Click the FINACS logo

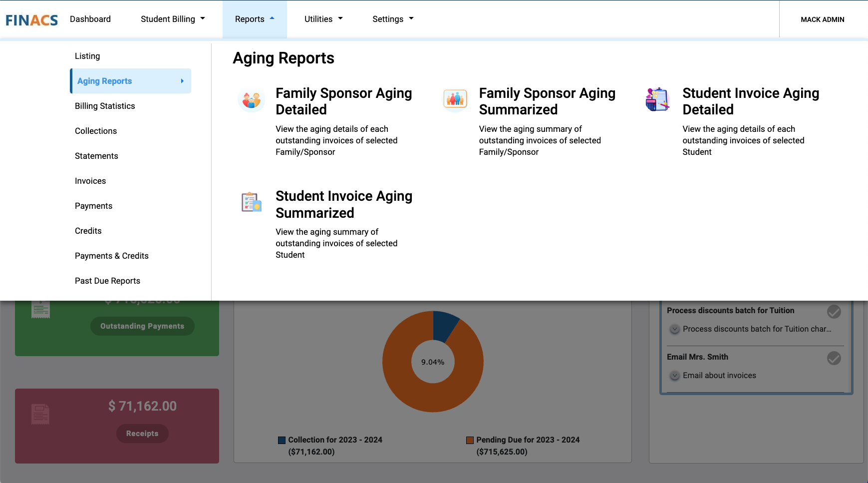pyautogui.click(x=32, y=20)
